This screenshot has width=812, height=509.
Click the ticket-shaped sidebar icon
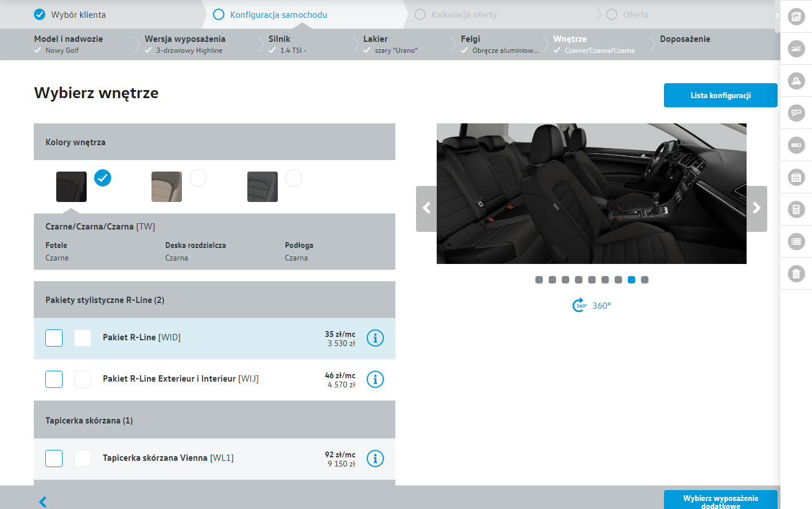(x=796, y=145)
